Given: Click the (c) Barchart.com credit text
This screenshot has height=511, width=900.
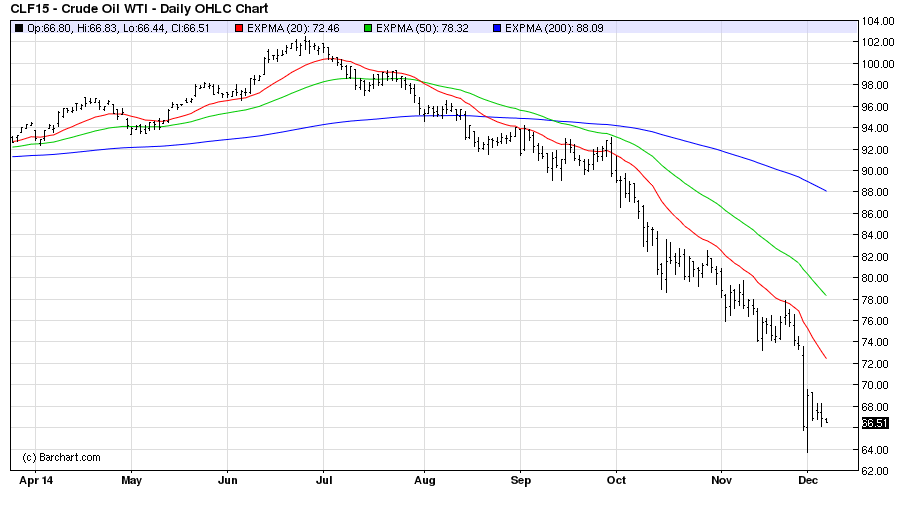Looking at the screenshot, I should [x=61, y=458].
